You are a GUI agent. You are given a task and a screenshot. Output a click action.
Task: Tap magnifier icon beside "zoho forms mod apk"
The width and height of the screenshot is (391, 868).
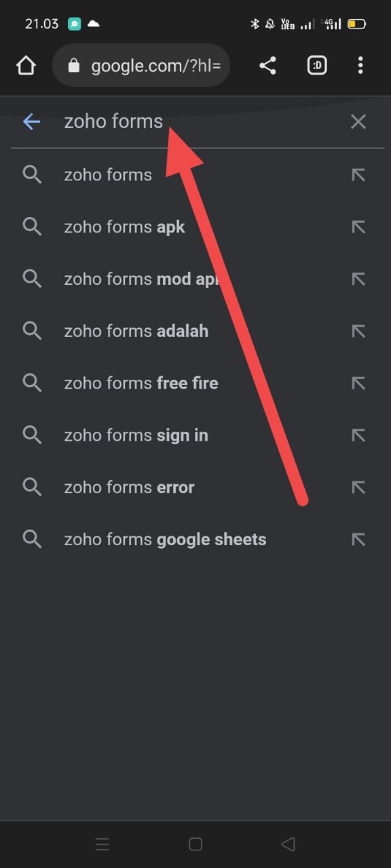pyautogui.click(x=32, y=278)
